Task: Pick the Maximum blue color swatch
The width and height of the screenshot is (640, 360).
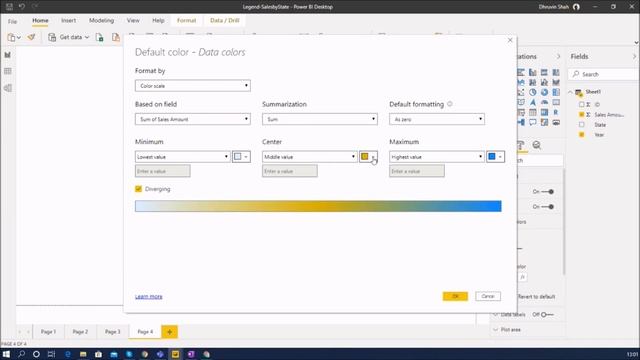Action: (x=495, y=157)
